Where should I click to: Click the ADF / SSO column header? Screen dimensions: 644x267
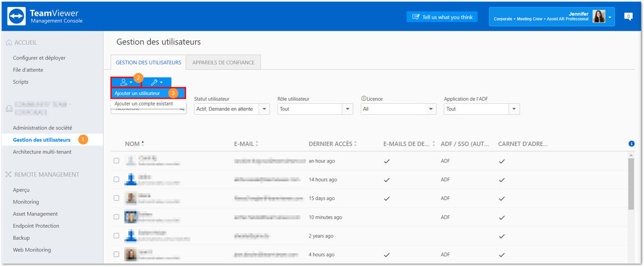465,144
